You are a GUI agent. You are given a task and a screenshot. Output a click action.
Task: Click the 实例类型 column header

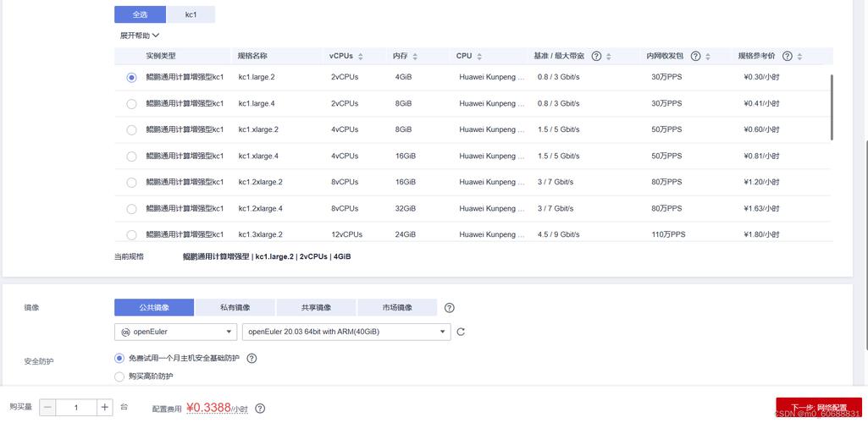pos(161,56)
